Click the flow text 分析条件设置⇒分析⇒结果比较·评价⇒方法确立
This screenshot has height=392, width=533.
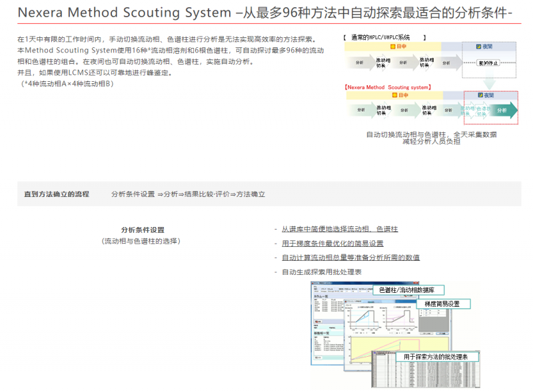click(x=188, y=194)
